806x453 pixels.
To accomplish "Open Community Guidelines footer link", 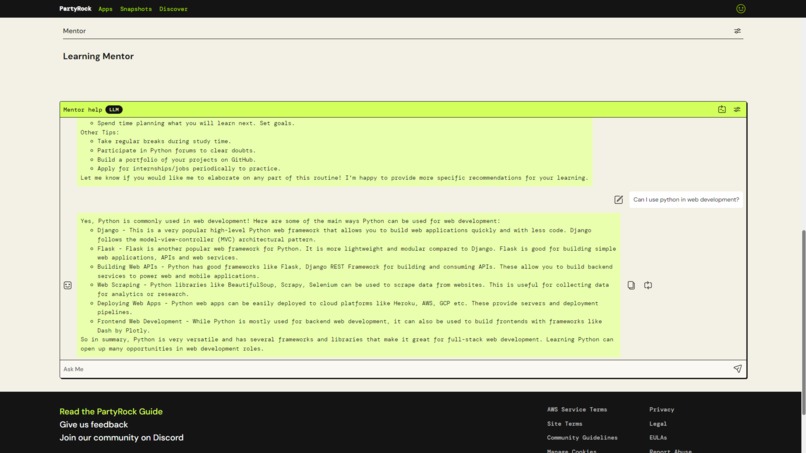I will (x=582, y=438).
